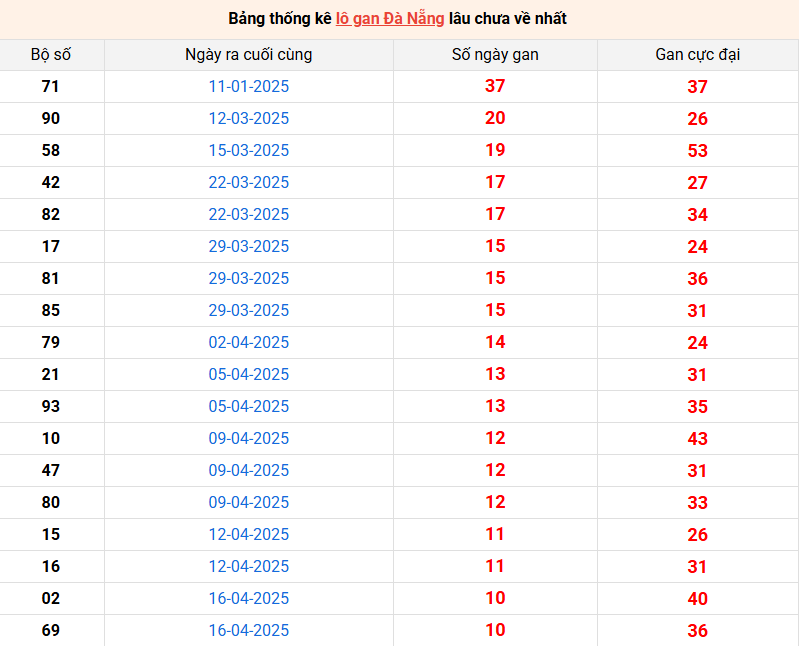Click gan days value 20 in row 90
This screenshot has width=799, height=646.
click(495, 118)
